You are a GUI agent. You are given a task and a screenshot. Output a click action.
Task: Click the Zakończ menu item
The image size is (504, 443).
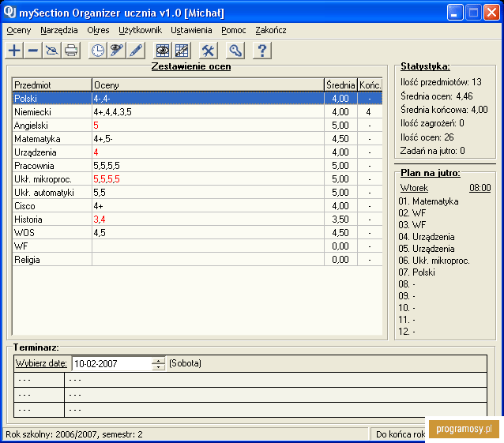(x=271, y=30)
